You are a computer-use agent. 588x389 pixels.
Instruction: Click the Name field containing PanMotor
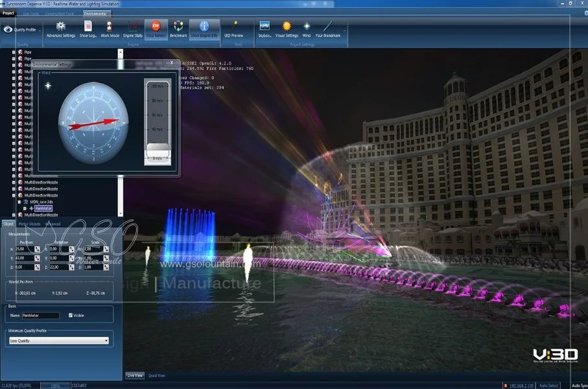[40, 316]
